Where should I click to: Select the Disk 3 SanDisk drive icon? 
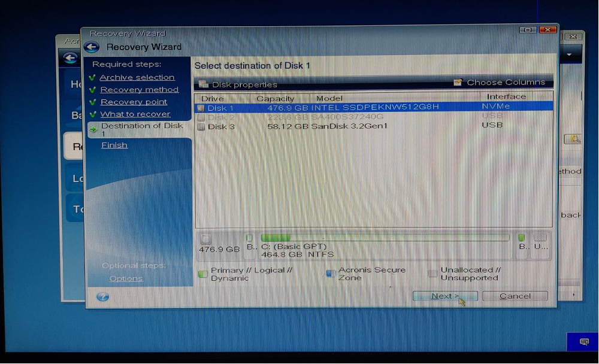(201, 126)
